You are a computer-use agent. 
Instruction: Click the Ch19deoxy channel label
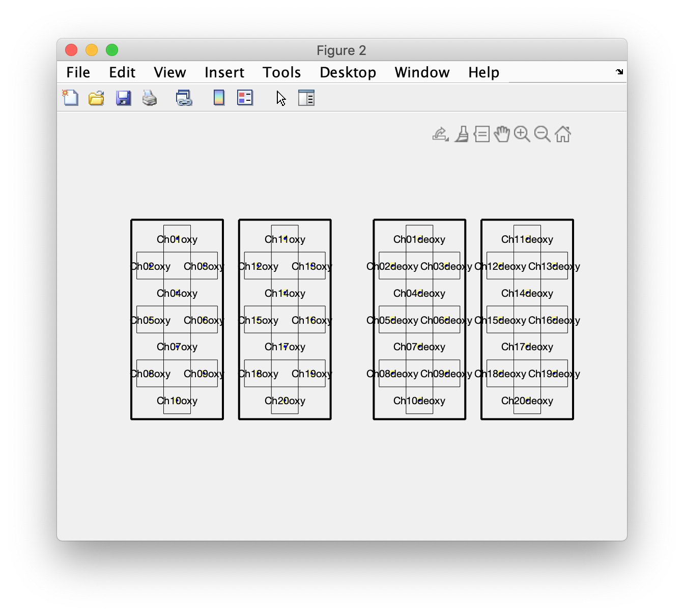(x=554, y=374)
